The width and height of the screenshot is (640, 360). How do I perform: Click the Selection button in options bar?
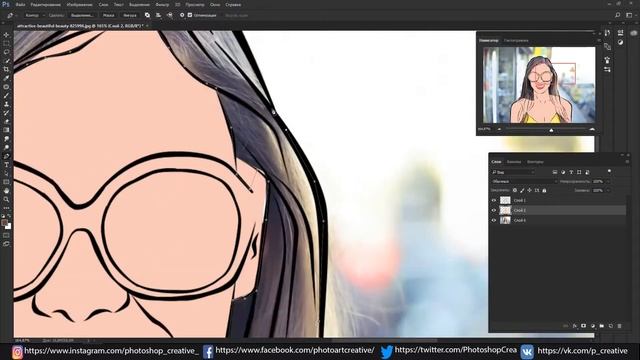coord(82,16)
